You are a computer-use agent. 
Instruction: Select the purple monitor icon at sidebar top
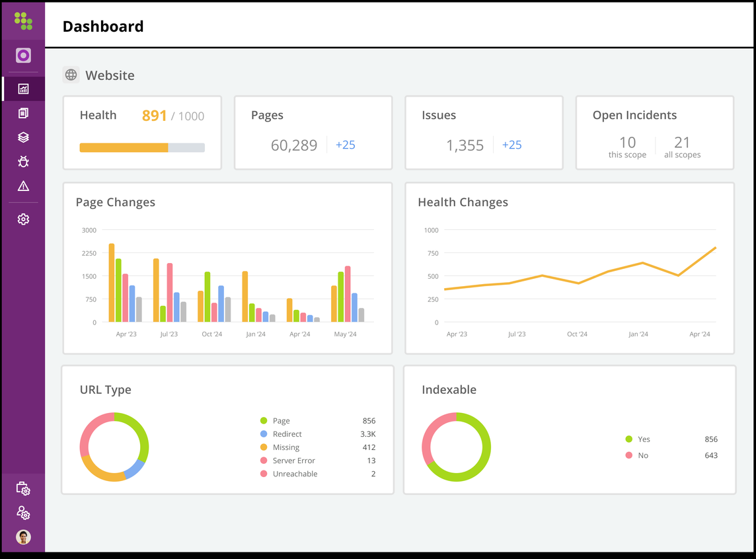22,56
